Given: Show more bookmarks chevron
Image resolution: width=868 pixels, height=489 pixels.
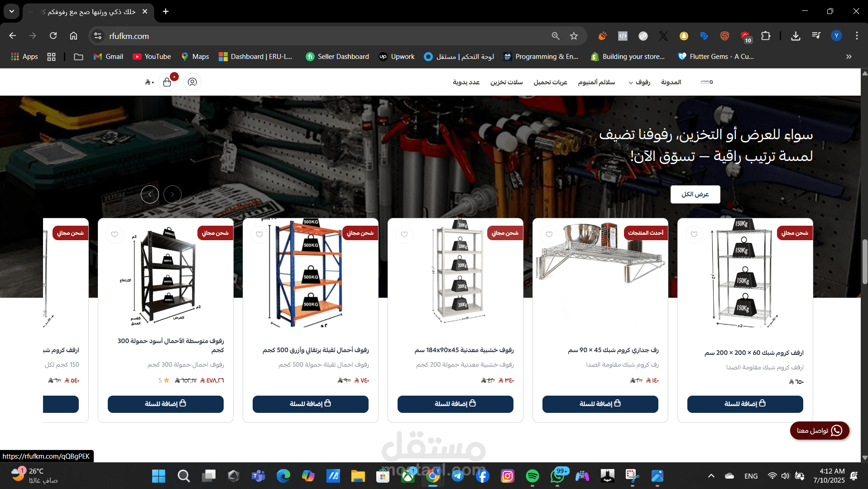Looking at the screenshot, I should point(849,57).
